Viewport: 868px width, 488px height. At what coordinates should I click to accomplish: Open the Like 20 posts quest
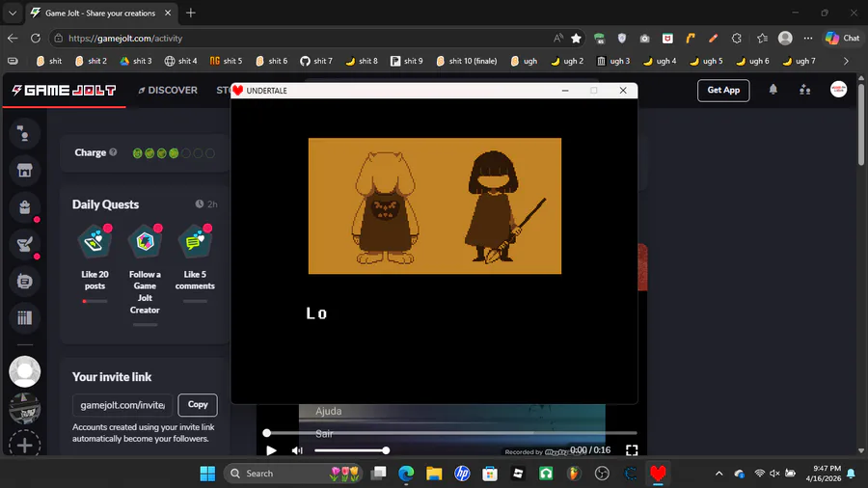(x=95, y=263)
